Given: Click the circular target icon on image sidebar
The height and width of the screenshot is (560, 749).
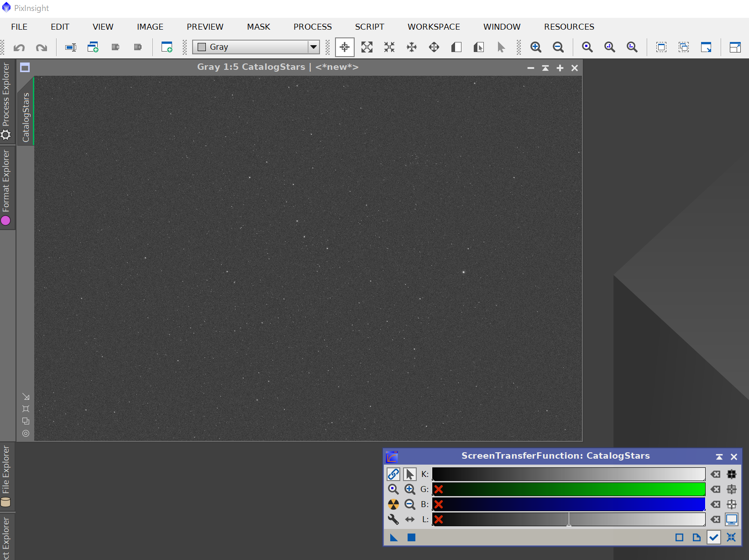Looking at the screenshot, I should tap(26, 433).
